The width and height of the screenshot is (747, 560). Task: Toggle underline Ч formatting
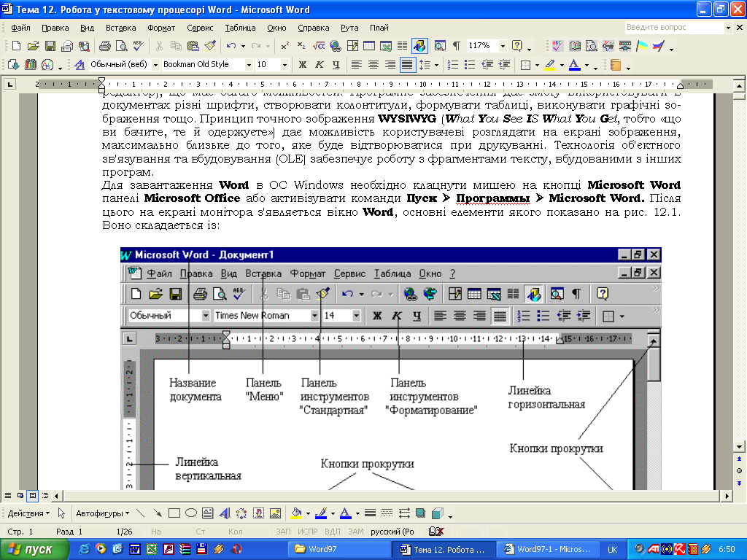click(x=336, y=64)
